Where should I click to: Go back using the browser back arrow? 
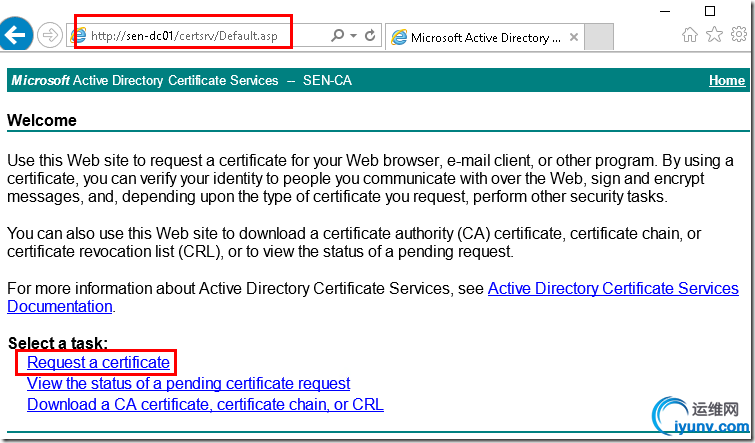[x=14, y=35]
